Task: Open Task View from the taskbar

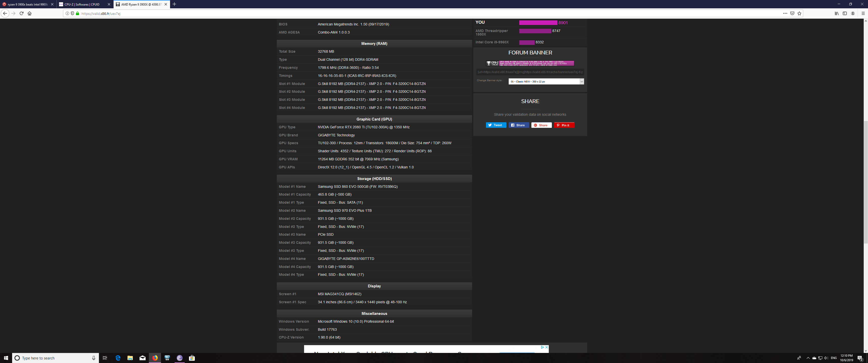Action: click(x=105, y=358)
